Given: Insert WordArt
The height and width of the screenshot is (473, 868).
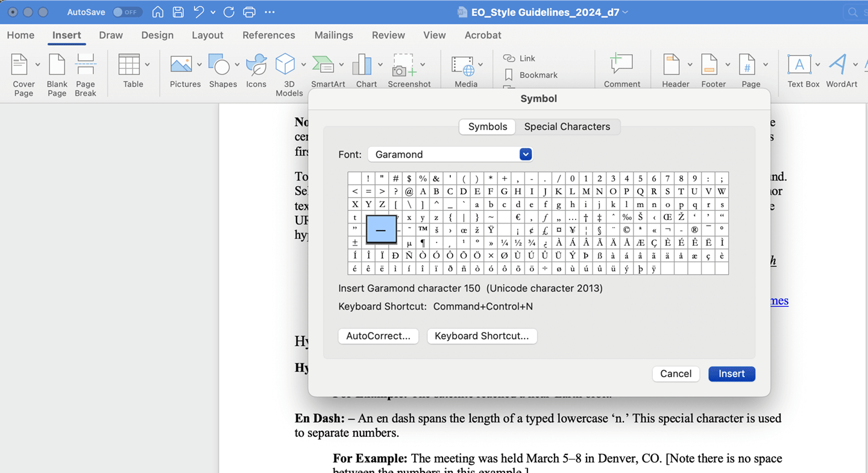Looking at the screenshot, I should [841, 70].
